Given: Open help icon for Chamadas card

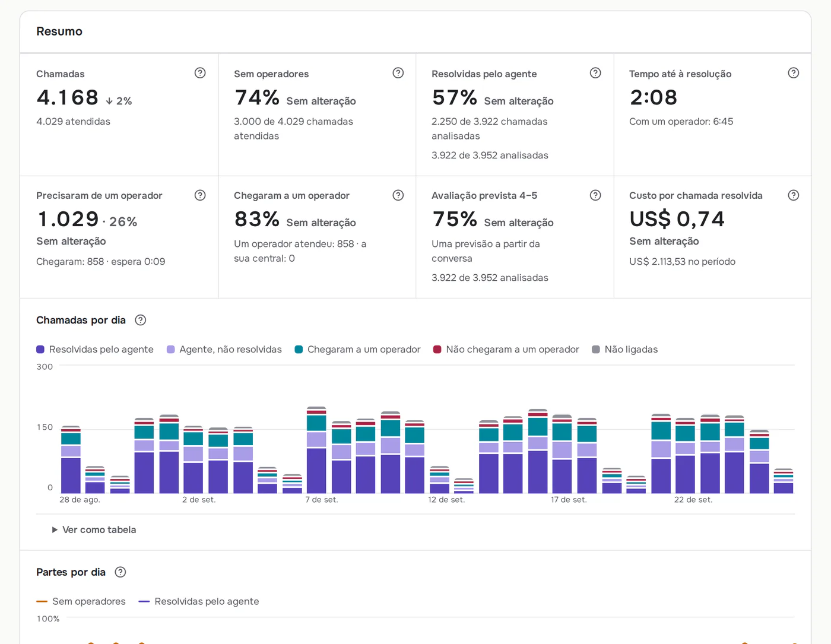Looking at the screenshot, I should point(200,73).
